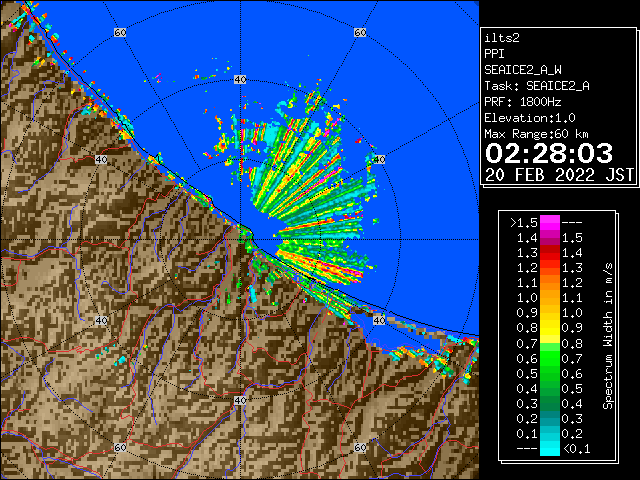
Task: Pick the orange legend band beside 1.1
Action: click(550, 283)
